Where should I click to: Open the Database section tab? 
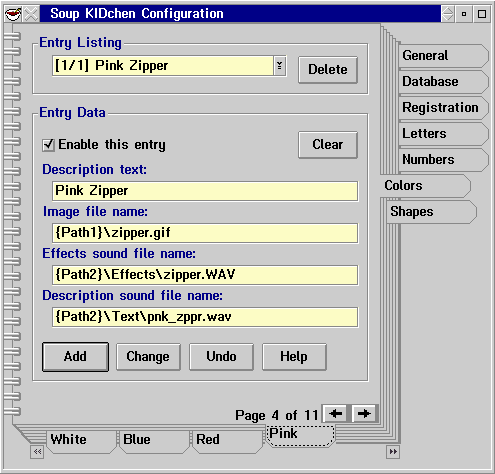[x=443, y=82]
